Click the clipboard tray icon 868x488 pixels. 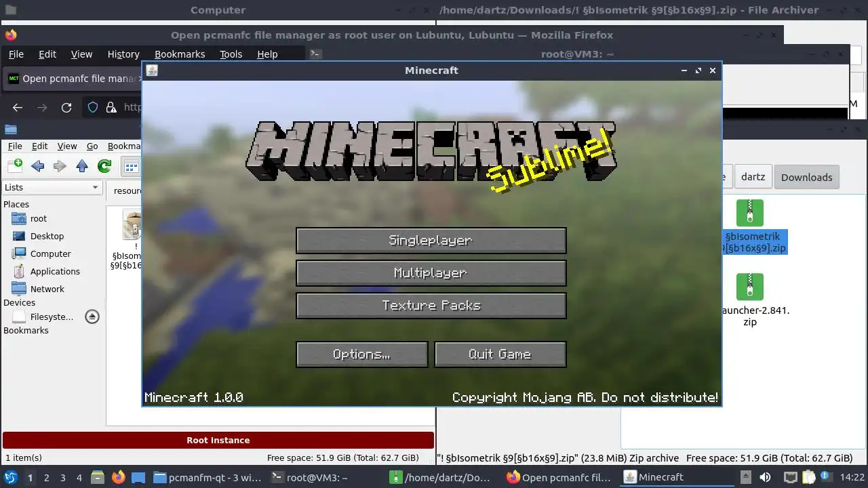(808, 477)
